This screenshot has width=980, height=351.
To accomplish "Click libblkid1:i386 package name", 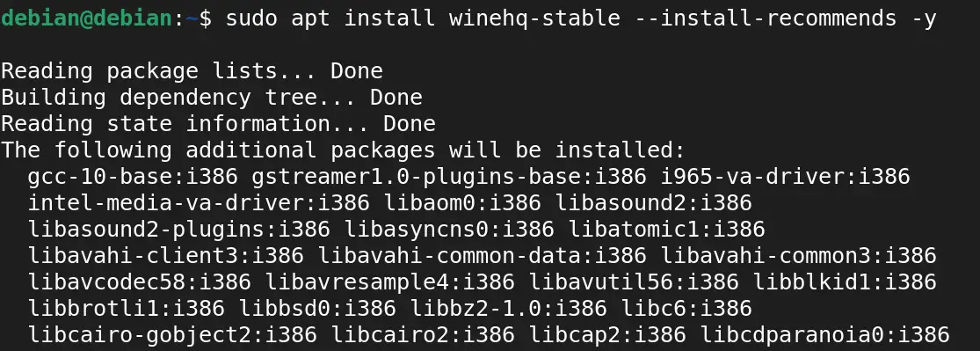I will [x=845, y=282].
